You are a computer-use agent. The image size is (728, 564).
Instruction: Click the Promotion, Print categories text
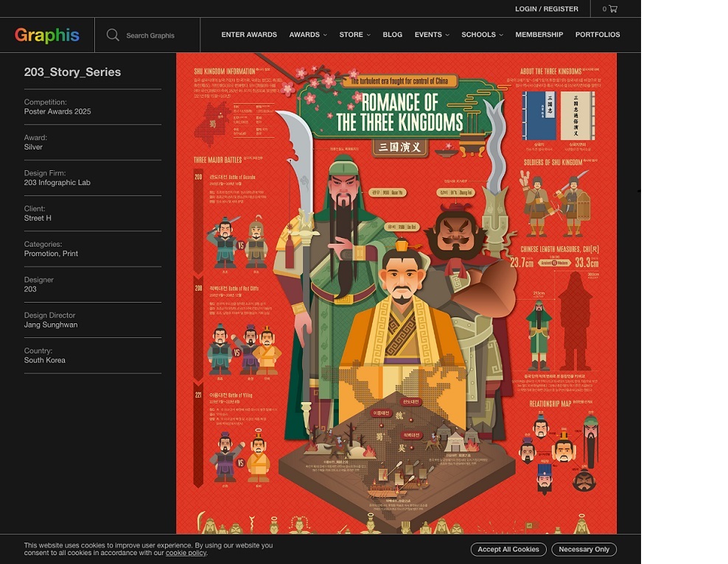pyautogui.click(x=51, y=254)
